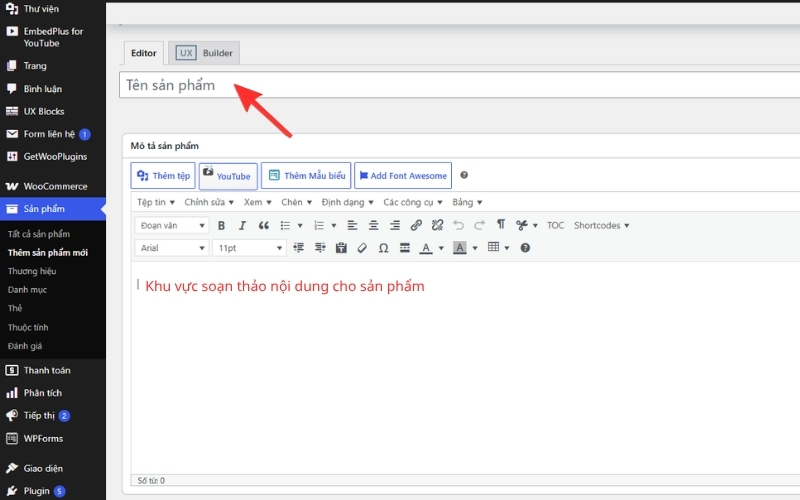
Task: Open the Chỉnh sửa menu
Action: (x=209, y=203)
